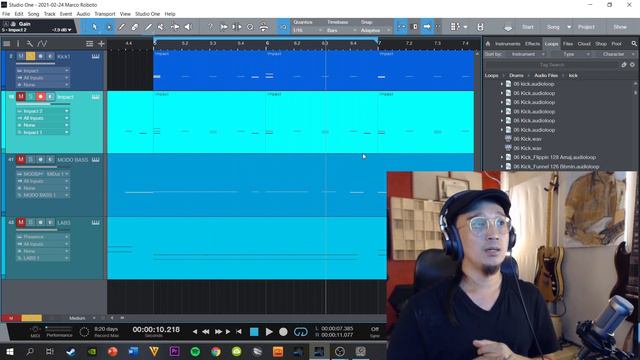Open Sort by Instrument dropdown
This screenshot has width=640, height=360.
coord(526,54)
